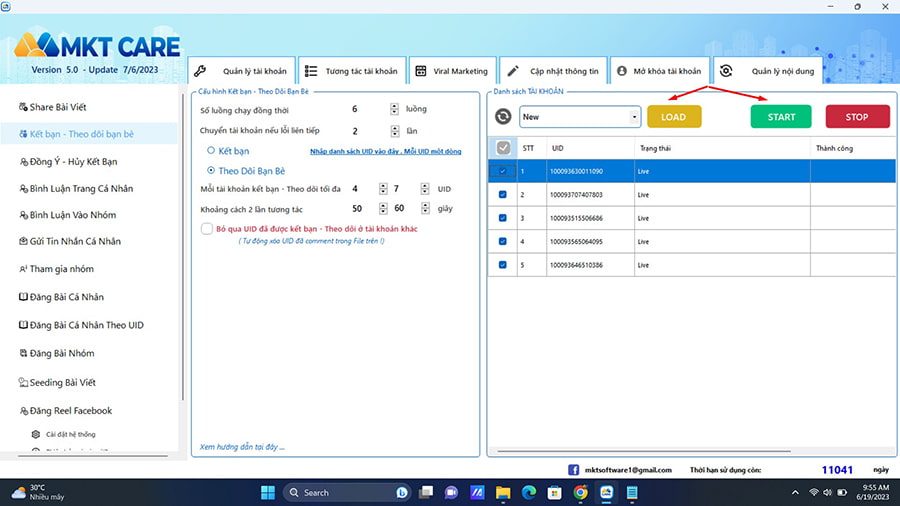Select the Theo Dõi Bạn Bè radio option

coord(211,170)
